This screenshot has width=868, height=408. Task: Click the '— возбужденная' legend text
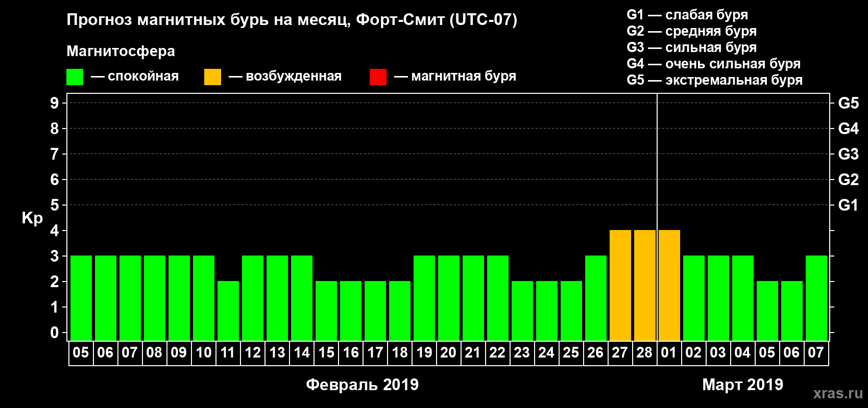(x=285, y=76)
